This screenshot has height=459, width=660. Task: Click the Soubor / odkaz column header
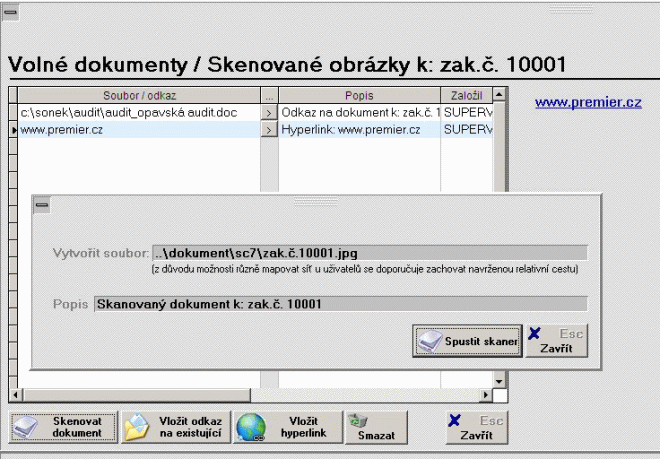[139, 96]
